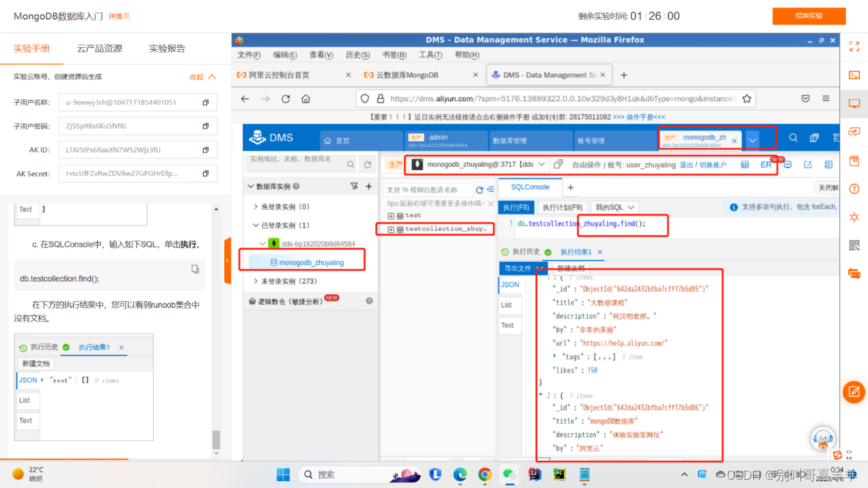Viewport: 868px width, 488px height.
Task: Expand the test collection node
Action: click(x=391, y=215)
